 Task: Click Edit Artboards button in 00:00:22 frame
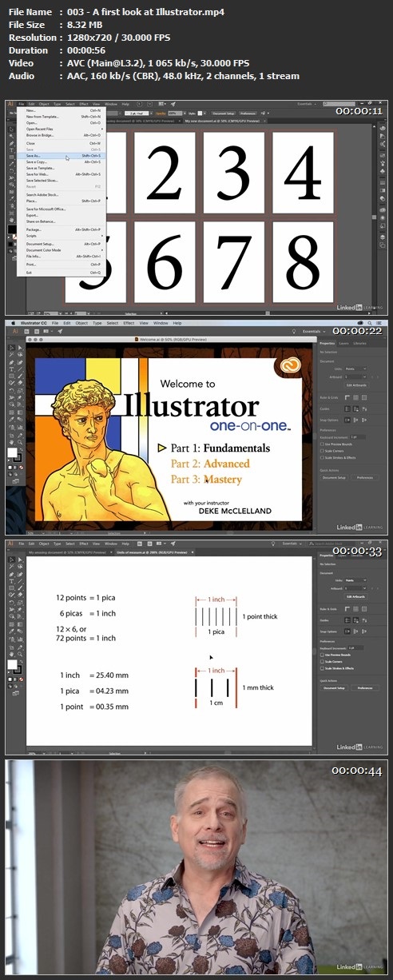click(356, 385)
